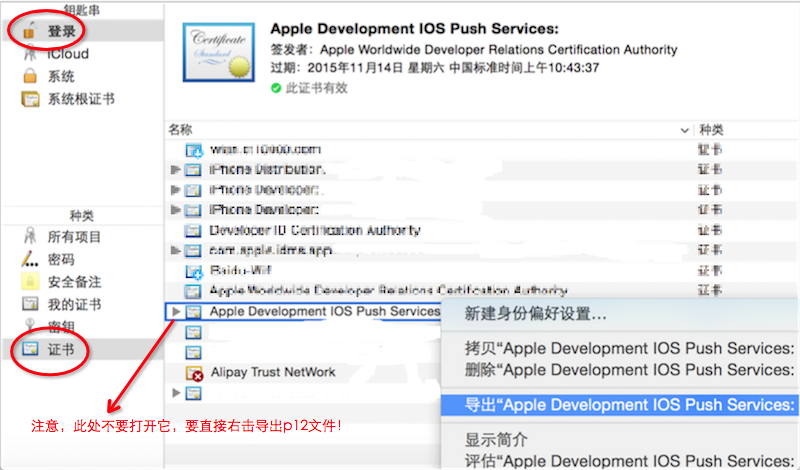Click the 证书 category certificate icon
The width and height of the screenshot is (800, 470).
[30, 349]
